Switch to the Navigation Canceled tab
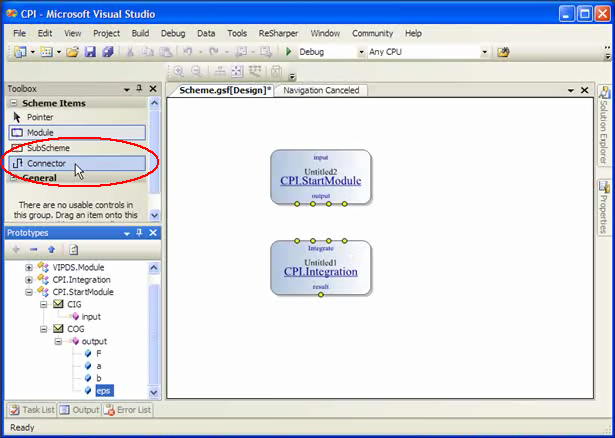This screenshot has width=615, height=438. [321, 91]
